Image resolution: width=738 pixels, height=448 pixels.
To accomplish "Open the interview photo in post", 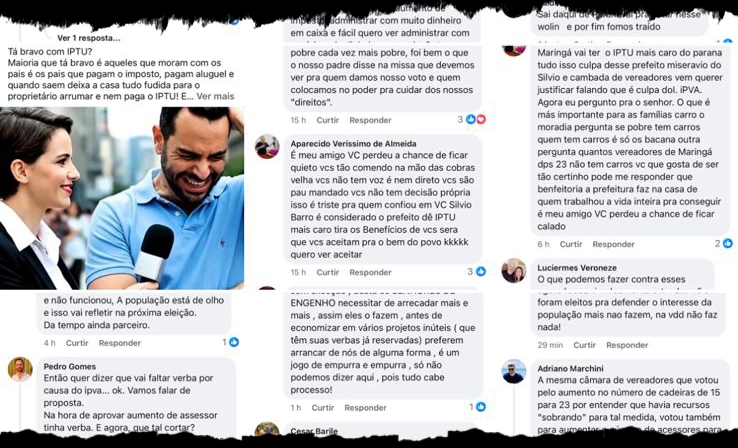I will click(x=122, y=198).
